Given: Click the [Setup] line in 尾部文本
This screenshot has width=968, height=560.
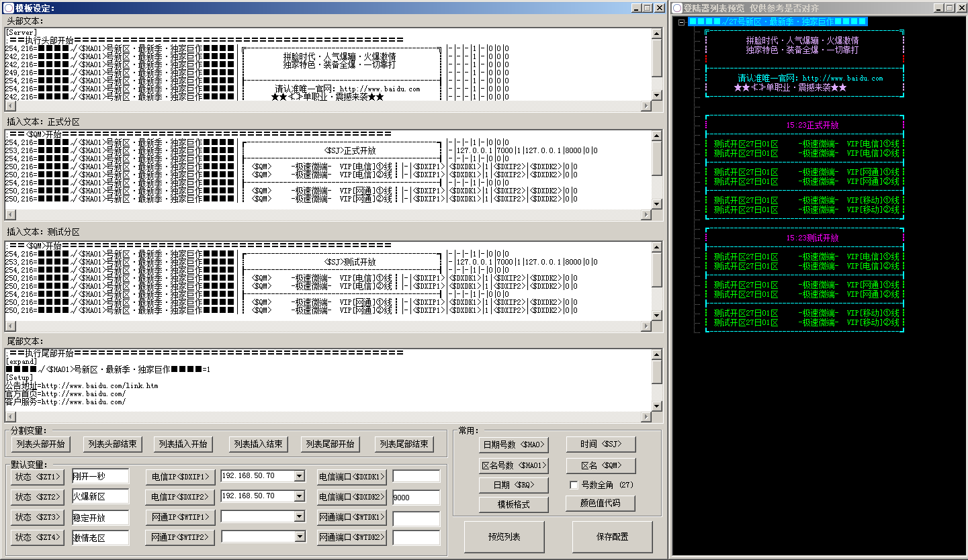Looking at the screenshot, I should (x=19, y=377).
